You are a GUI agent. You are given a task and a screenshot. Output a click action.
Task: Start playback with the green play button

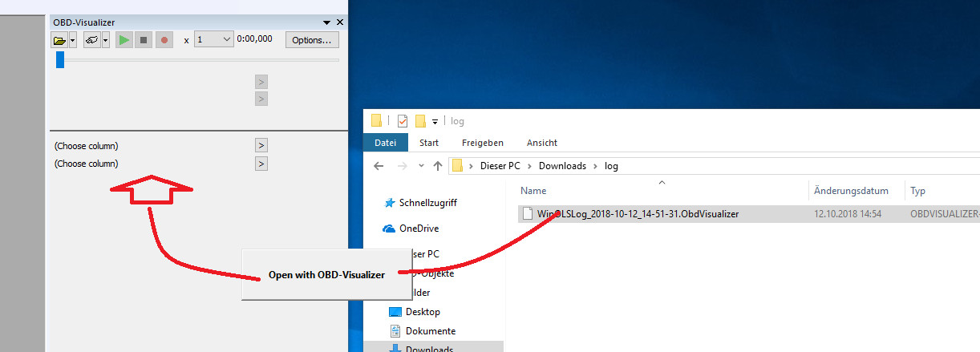pos(124,39)
